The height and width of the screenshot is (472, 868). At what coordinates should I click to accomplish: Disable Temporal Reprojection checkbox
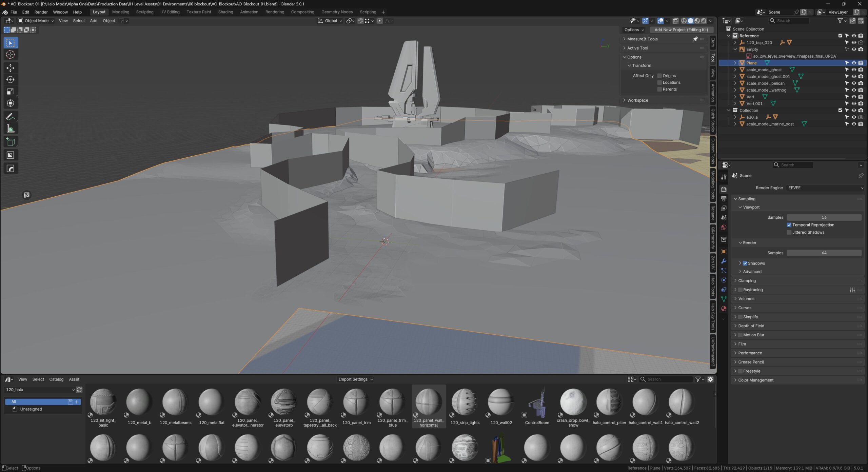click(x=789, y=225)
